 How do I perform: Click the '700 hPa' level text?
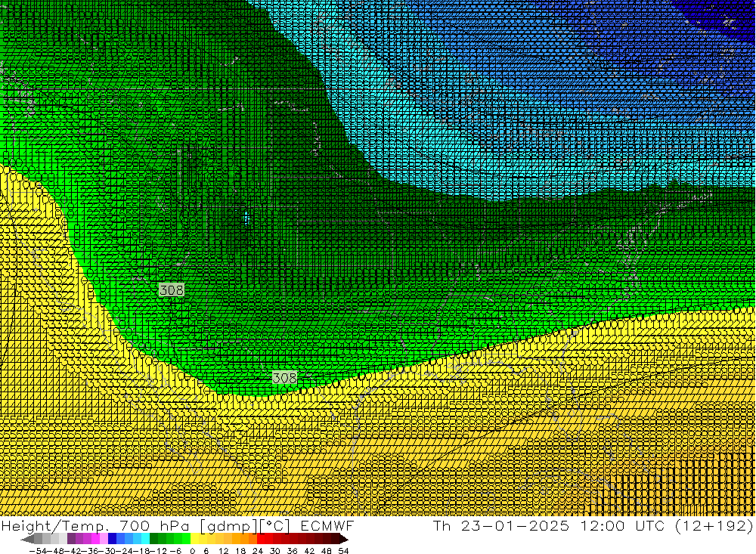[x=153, y=525]
